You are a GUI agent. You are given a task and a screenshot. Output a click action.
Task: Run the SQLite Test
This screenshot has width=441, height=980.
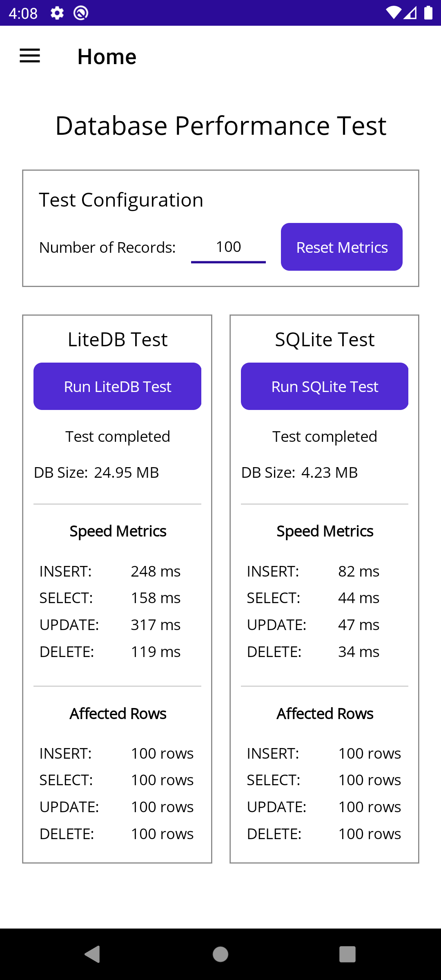tap(325, 386)
